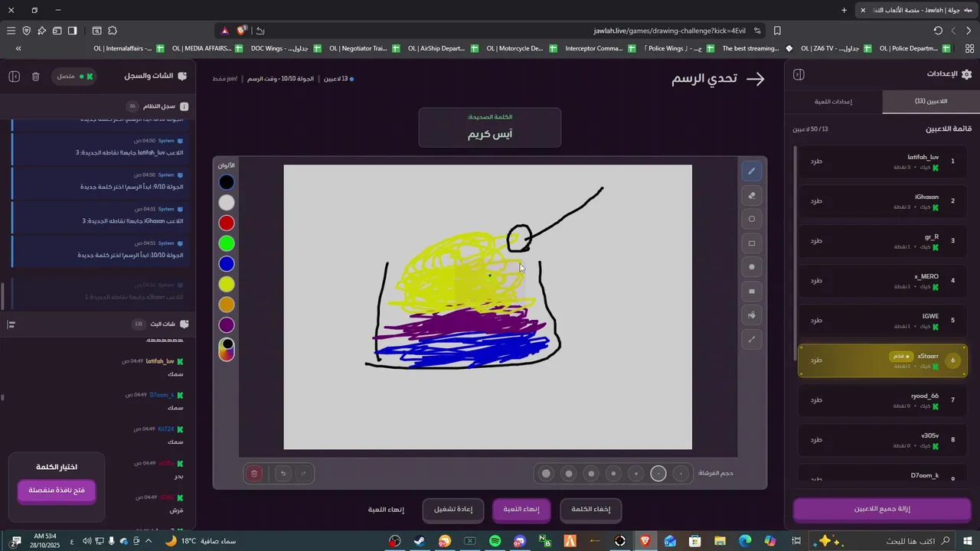The image size is (980, 551).
Task: Open the Brave wallet icon
Action: coord(57,31)
